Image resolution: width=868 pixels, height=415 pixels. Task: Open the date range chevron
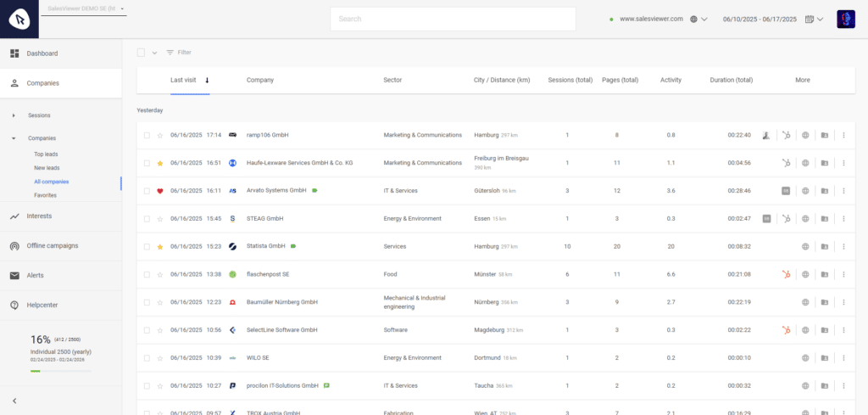[820, 19]
